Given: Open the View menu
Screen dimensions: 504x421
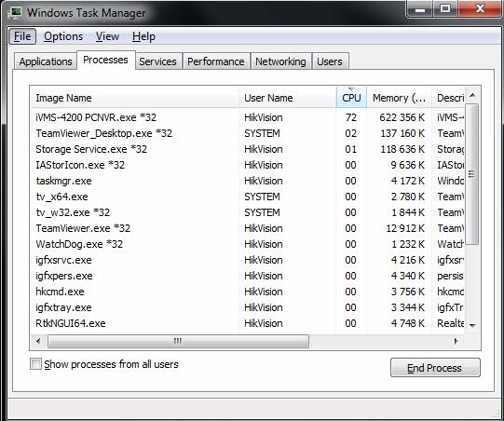Looking at the screenshot, I should pyautogui.click(x=107, y=36).
